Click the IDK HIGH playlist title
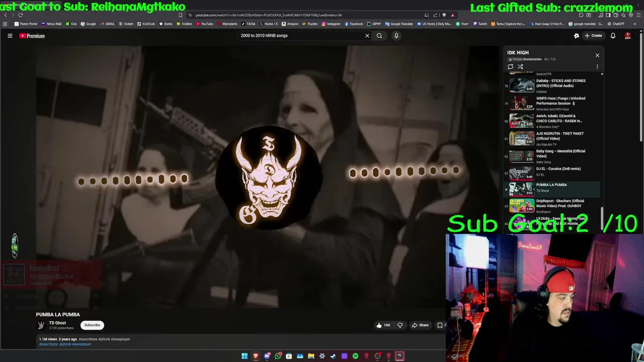Screen dimensions: 644x362 518,52
